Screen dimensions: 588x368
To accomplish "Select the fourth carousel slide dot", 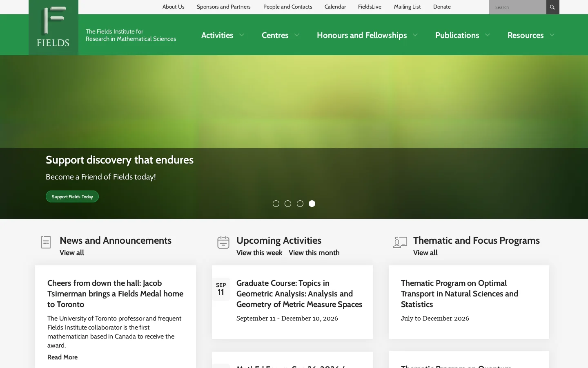I will click(x=312, y=204).
